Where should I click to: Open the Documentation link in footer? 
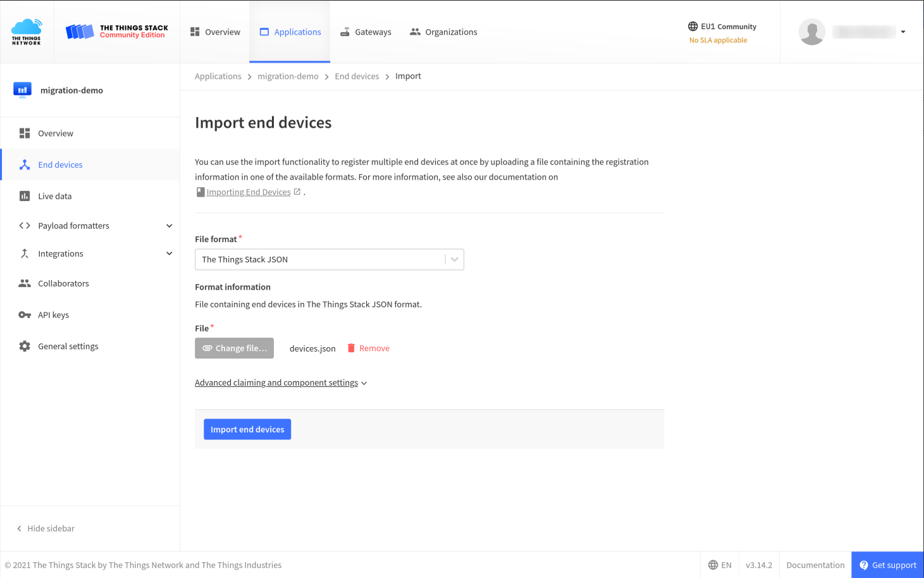coord(815,565)
